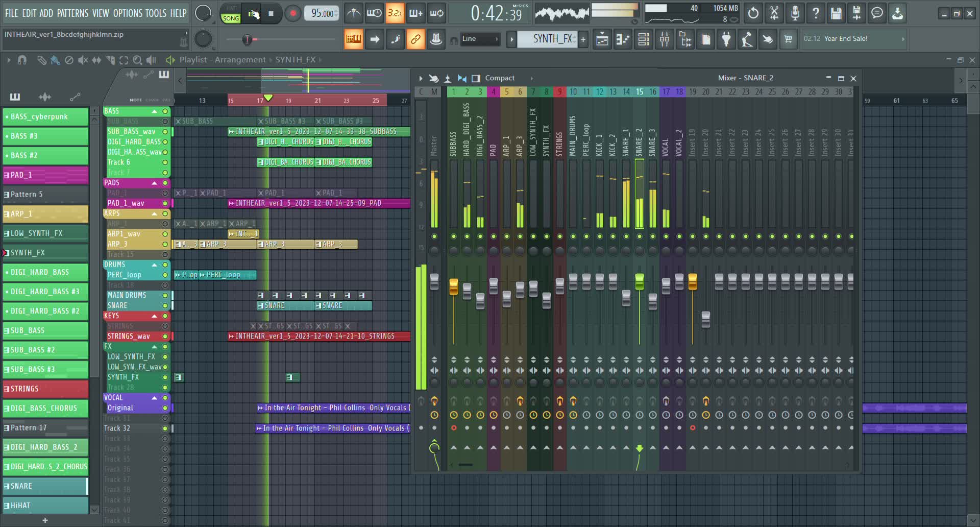
Task: Mute the SNARE_2 mixer track
Action: coord(640,236)
